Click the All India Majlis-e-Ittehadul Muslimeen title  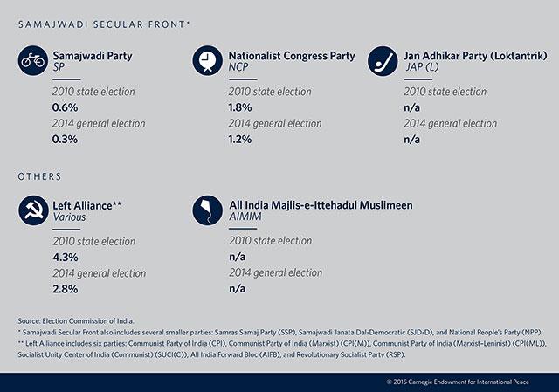coord(321,205)
